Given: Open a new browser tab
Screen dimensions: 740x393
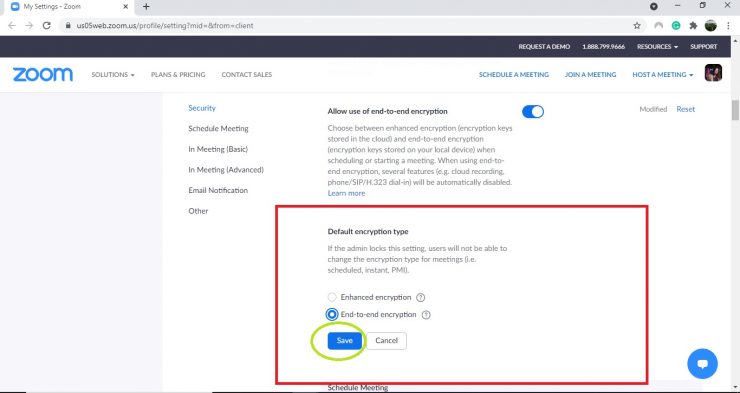Looking at the screenshot, I should click(146, 7).
